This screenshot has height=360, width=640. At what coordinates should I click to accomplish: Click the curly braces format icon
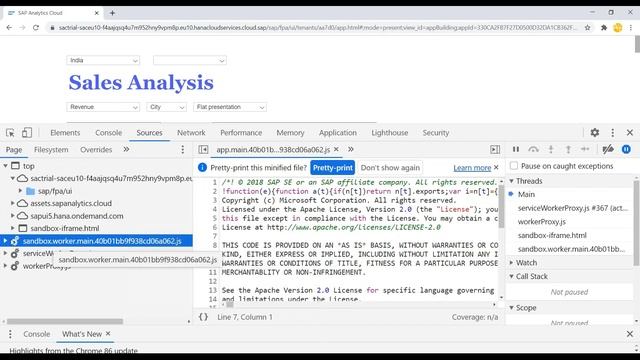tap(203, 317)
